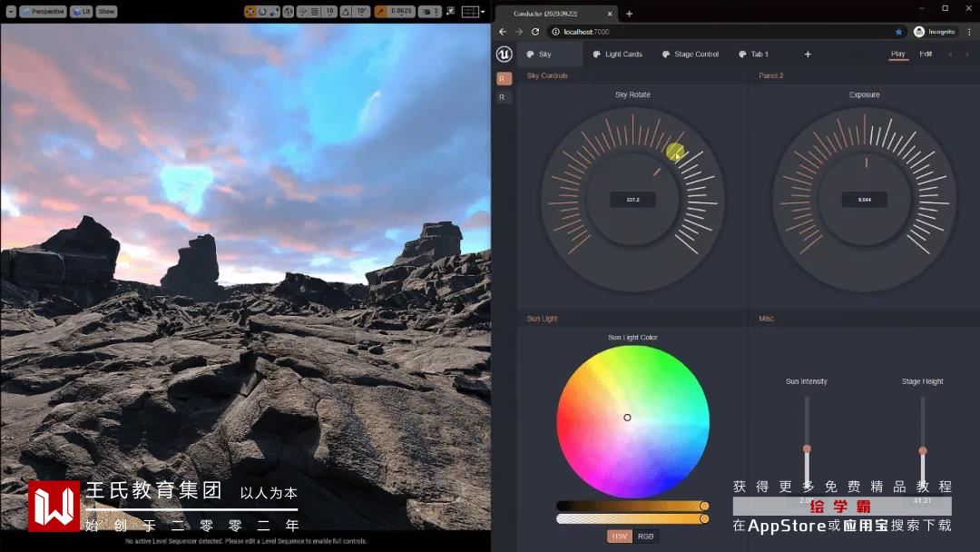Select RGB color mode

point(646,537)
